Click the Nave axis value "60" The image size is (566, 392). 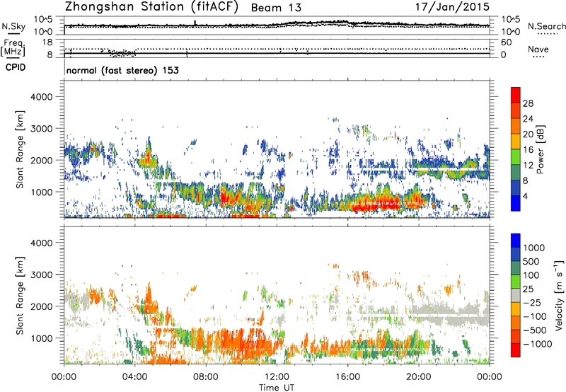click(506, 42)
